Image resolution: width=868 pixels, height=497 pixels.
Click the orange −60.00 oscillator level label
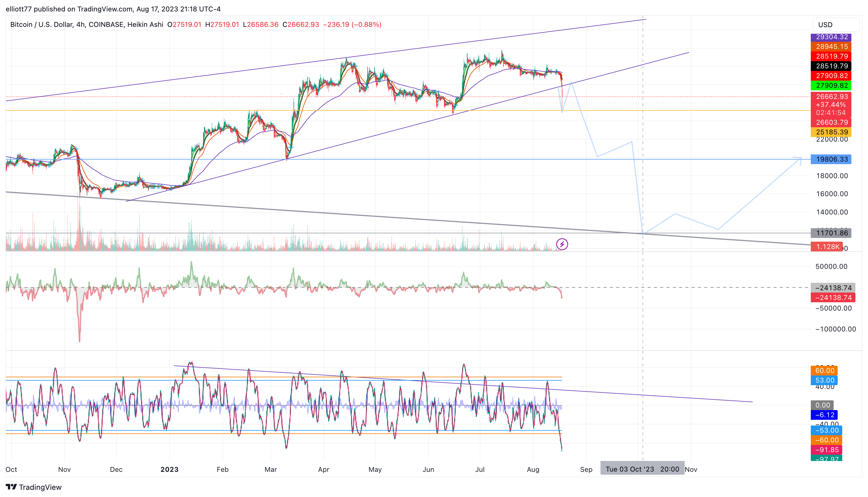[826, 440]
